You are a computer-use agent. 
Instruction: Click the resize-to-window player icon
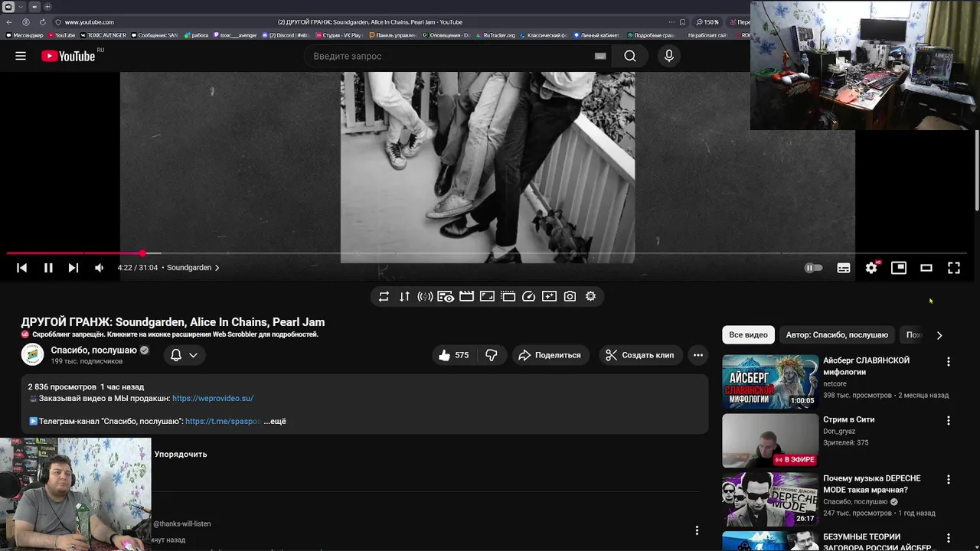(x=487, y=296)
